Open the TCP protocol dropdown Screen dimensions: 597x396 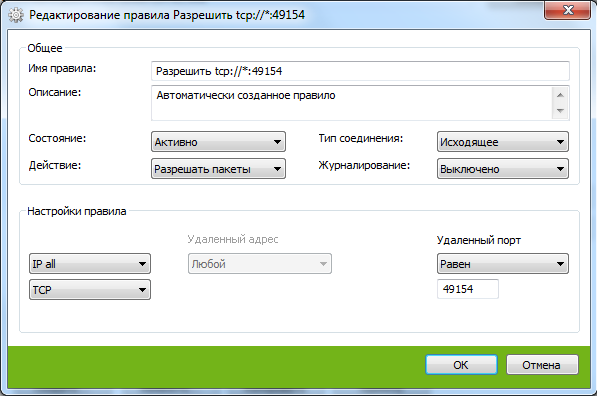pos(90,290)
